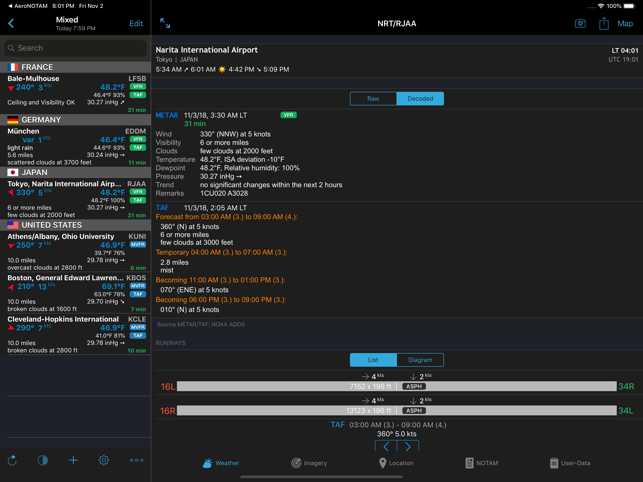Tap the MVFR badge on KUNI
Image resolution: width=643 pixels, height=482 pixels.
click(x=138, y=244)
